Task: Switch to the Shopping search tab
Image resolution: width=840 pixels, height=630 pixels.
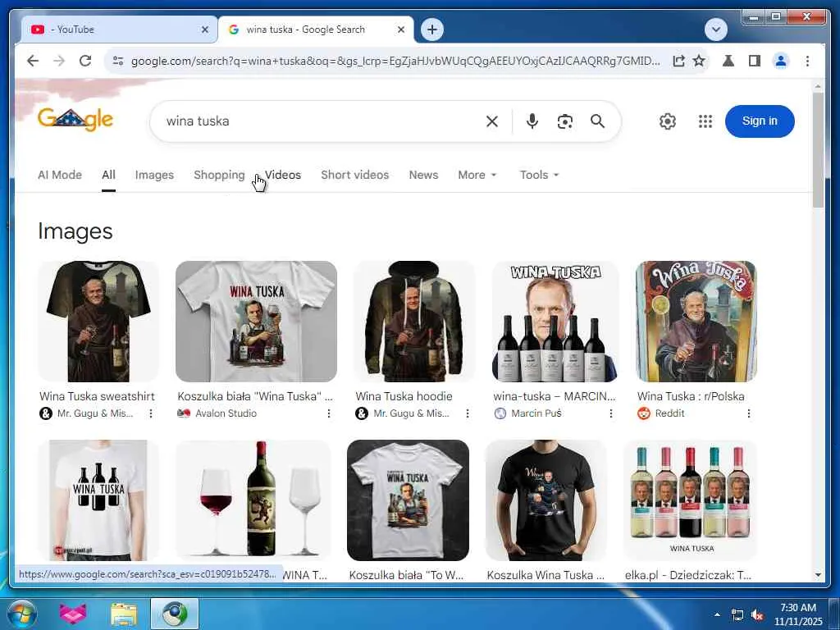Action: pyautogui.click(x=219, y=176)
